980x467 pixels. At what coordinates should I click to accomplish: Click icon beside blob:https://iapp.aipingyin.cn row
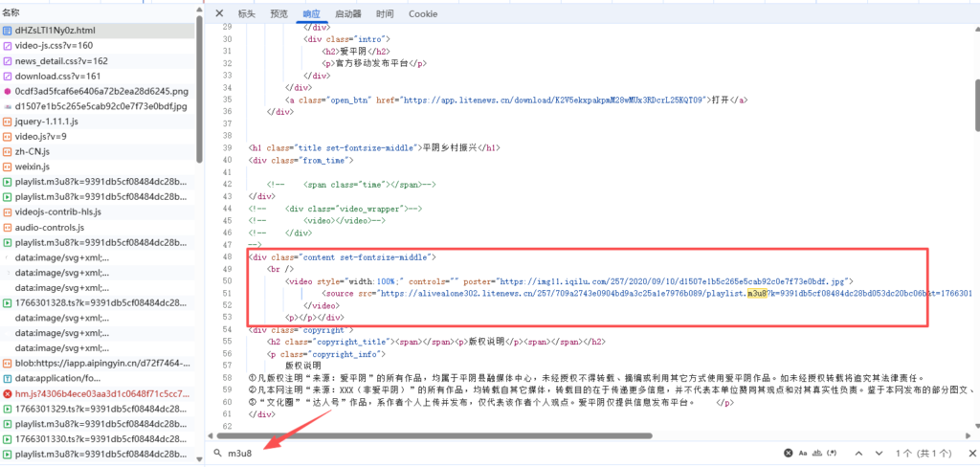pos(8,364)
